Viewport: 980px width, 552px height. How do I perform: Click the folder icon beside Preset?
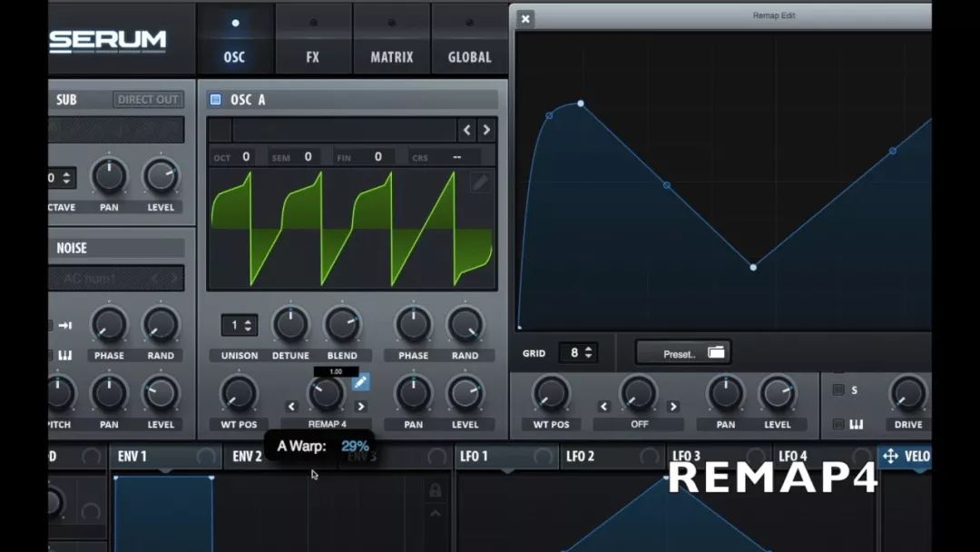[716, 352]
